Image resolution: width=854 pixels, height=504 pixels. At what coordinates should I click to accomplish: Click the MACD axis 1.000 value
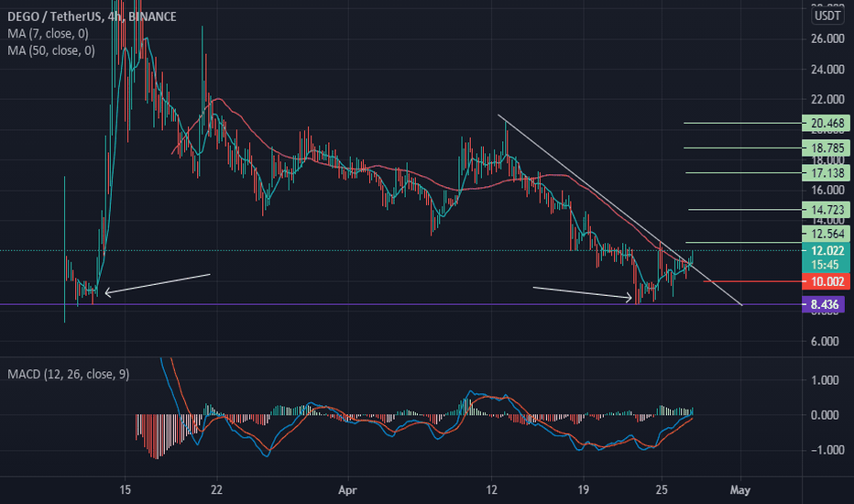(825, 380)
